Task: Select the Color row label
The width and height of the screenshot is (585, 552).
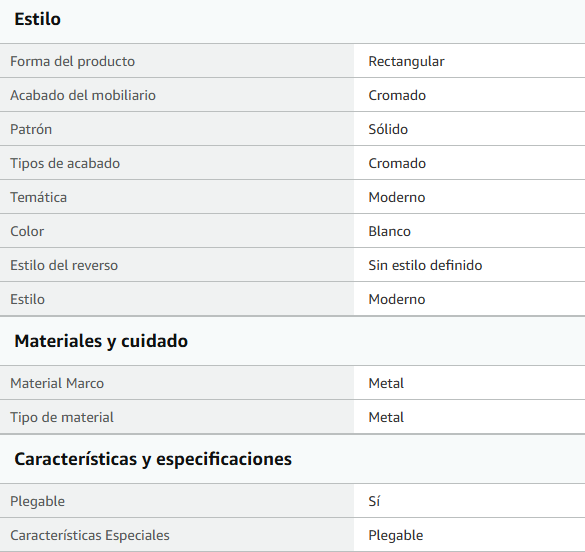Action: (x=27, y=231)
